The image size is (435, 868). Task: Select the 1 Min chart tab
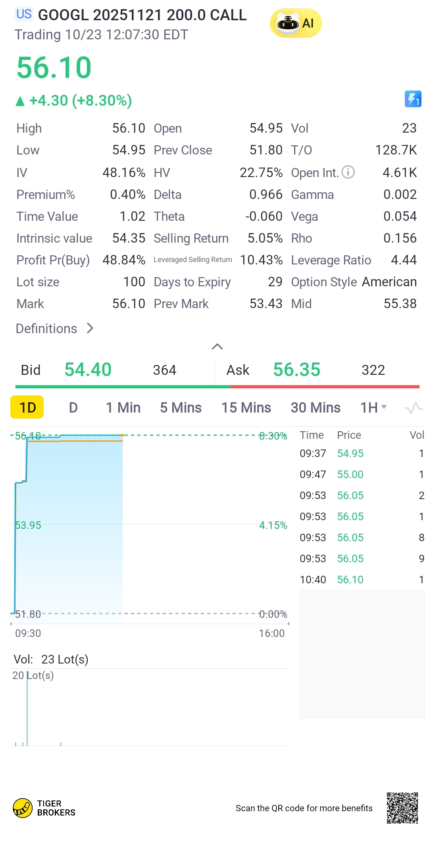pyautogui.click(x=123, y=408)
